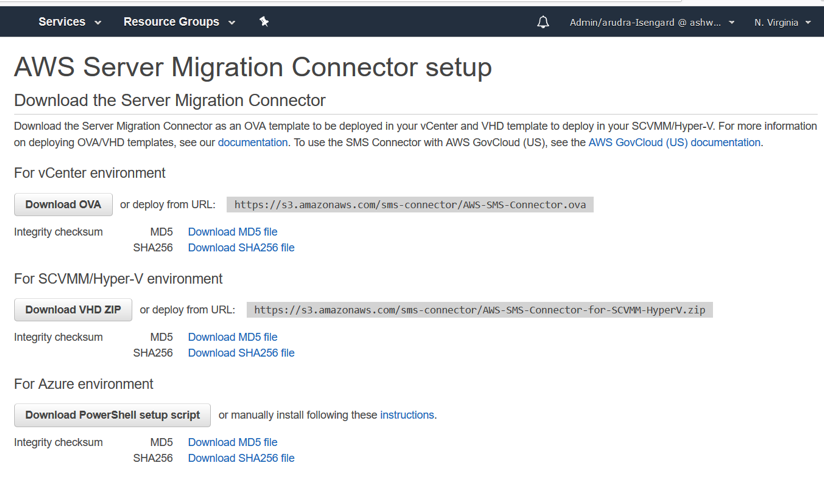Download SHA256 file for Azure environment

coord(241,458)
